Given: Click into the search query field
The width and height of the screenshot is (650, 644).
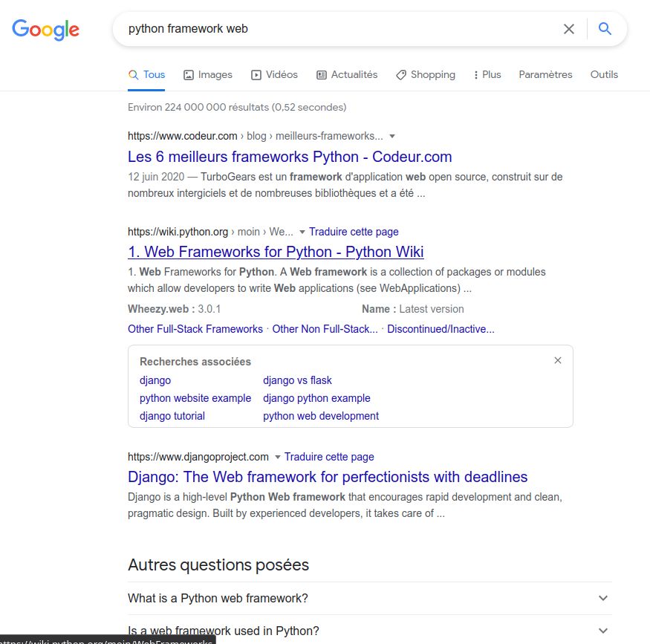Looking at the screenshot, I should pyautogui.click(x=334, y=29).
